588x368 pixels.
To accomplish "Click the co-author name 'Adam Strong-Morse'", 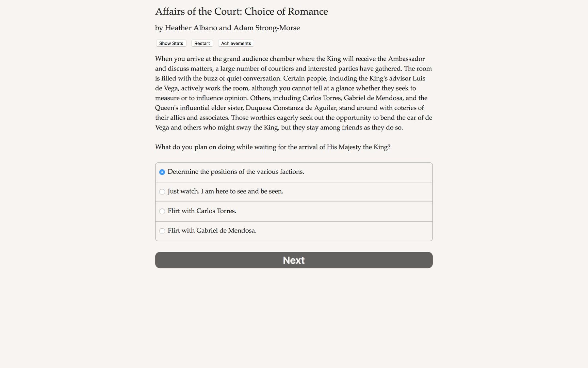I will [x=266, y=28].
